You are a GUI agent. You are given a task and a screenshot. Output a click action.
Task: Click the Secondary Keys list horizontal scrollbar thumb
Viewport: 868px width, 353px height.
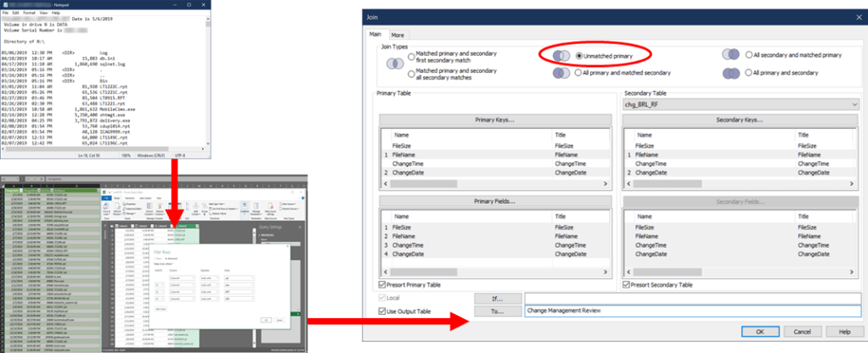coord(668,183)
